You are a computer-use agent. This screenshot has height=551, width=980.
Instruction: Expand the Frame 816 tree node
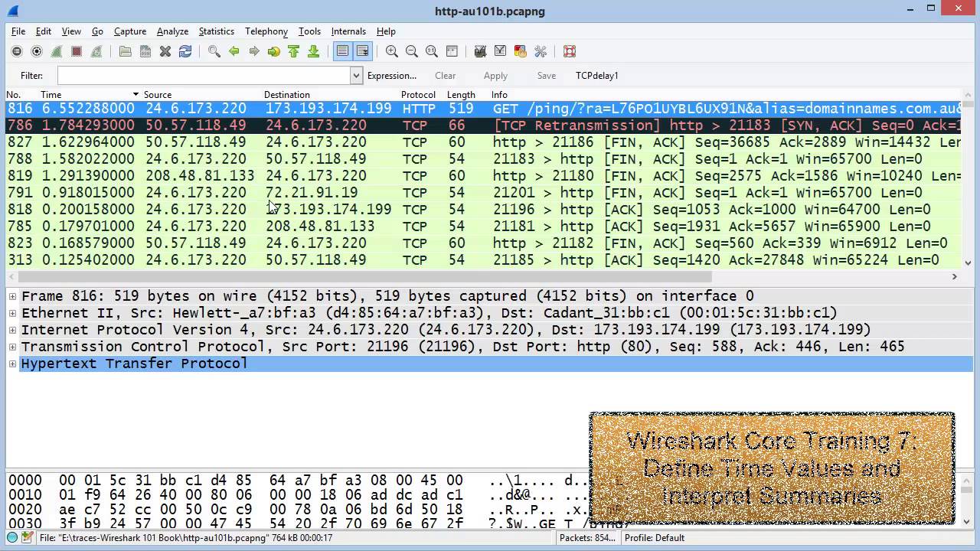(x=12, y=296)
